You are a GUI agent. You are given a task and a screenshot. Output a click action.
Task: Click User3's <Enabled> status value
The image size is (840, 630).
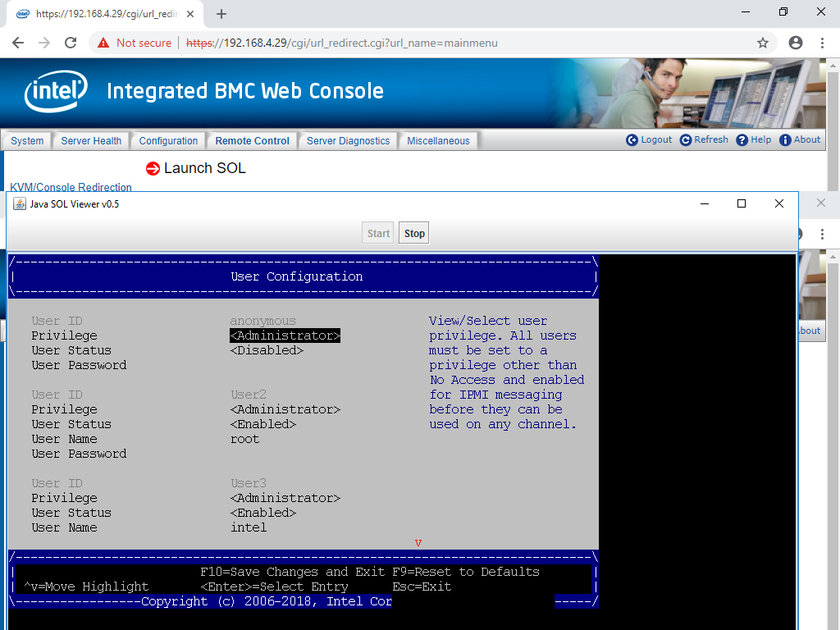coord(263,513)
